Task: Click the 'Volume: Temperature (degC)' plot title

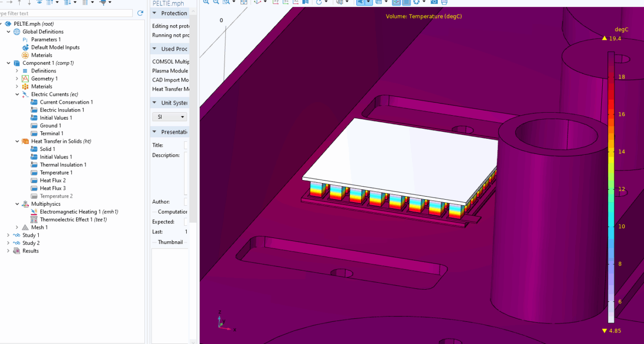Action: [x=424, y=17]
